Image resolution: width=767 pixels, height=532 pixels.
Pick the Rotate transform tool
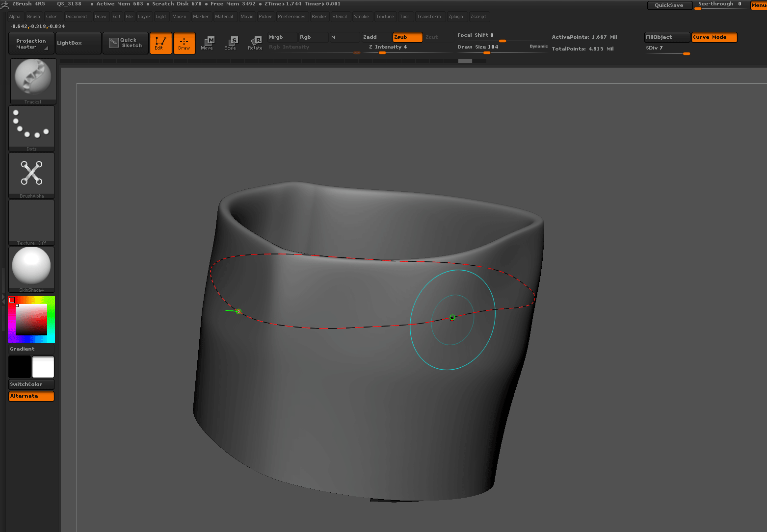(x=255, y=43)
